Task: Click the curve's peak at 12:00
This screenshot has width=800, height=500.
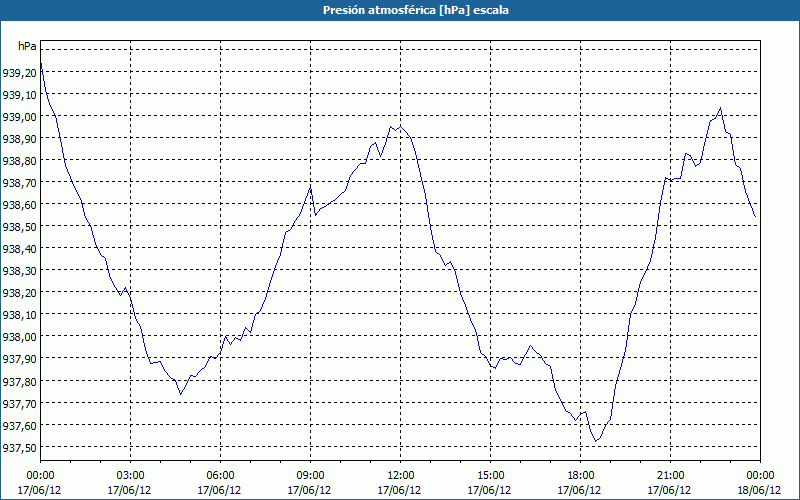Action: [401, 126]
